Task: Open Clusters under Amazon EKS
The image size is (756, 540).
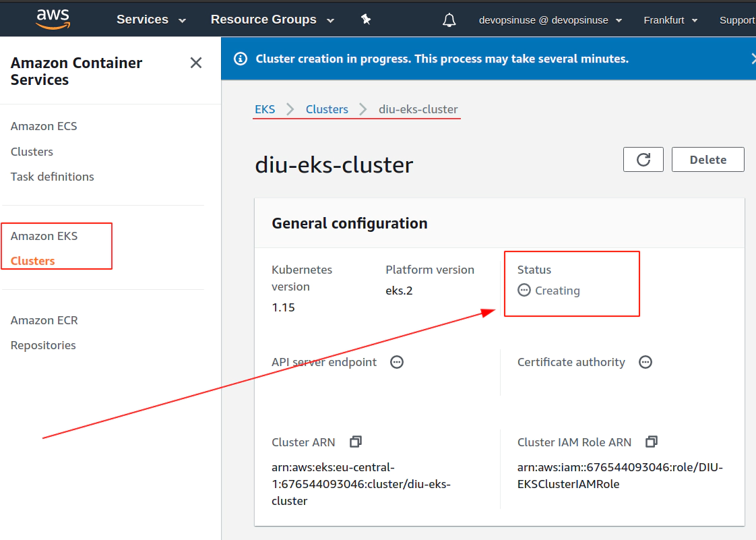Action: pyautogui.click(x=33, y=261)
